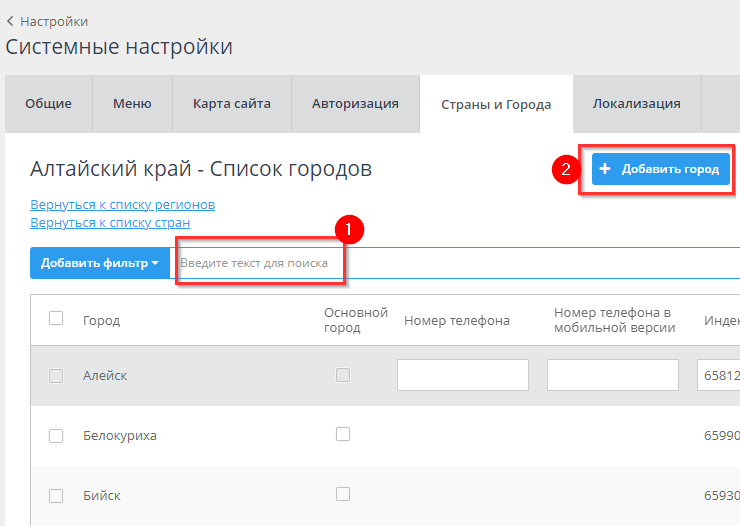
Task: Click Алейск mobile version phone field
Action: click(612, 375)
